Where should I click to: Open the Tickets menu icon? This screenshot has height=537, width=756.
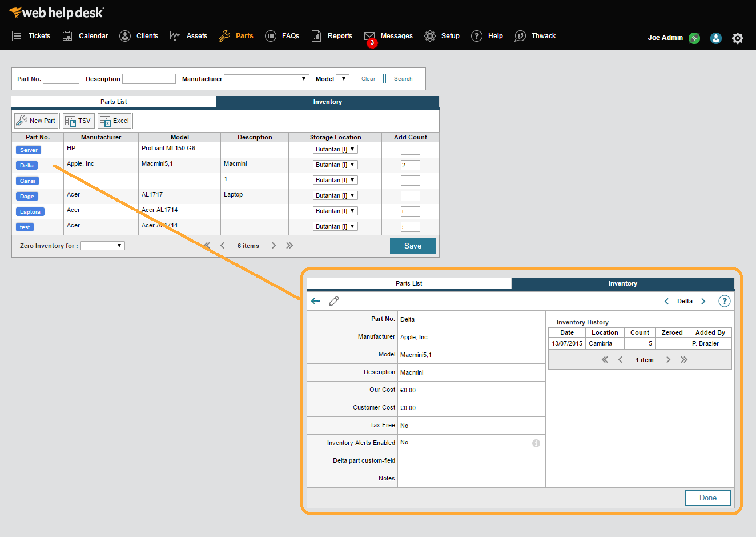pyautogui.click(x=17, y=36)
